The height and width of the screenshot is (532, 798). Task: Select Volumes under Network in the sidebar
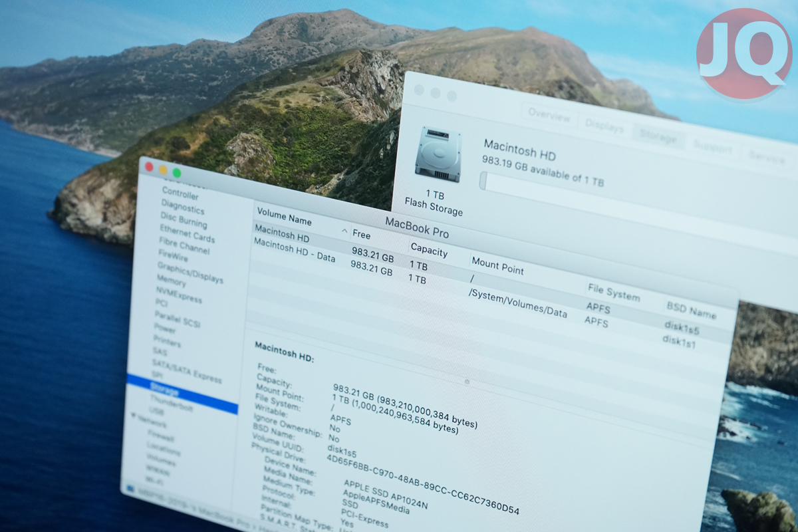(161, 460)
